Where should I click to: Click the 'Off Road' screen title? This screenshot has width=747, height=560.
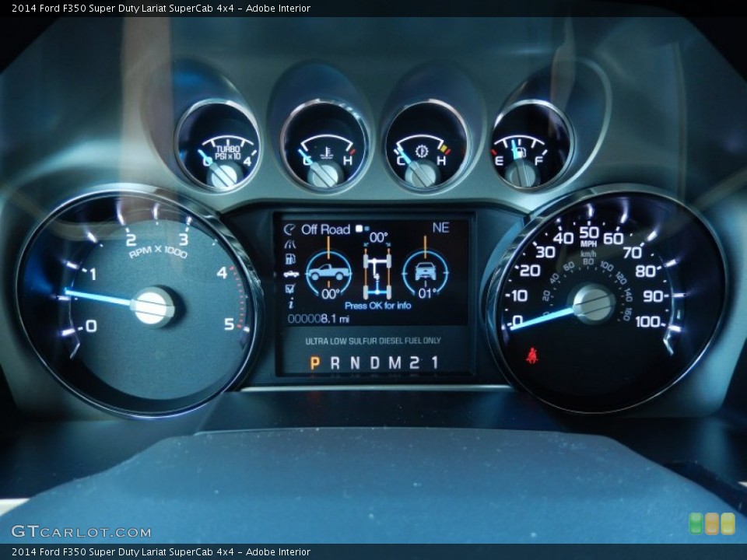326,229
